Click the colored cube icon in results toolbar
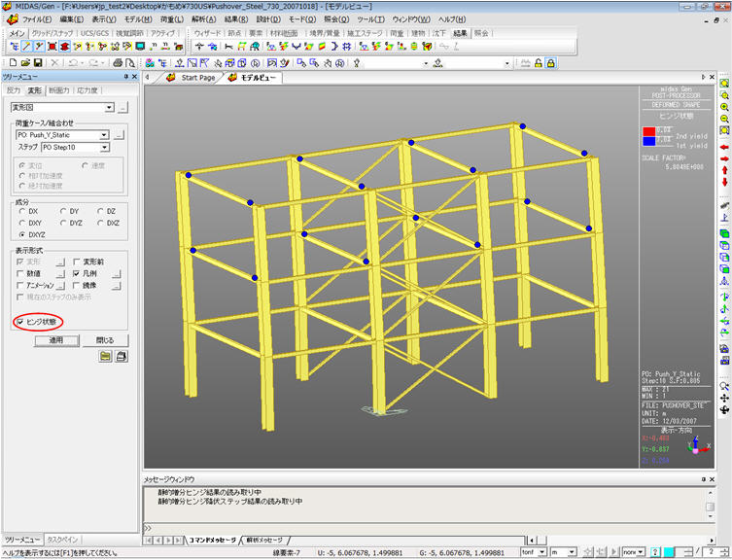 point(426,47)
